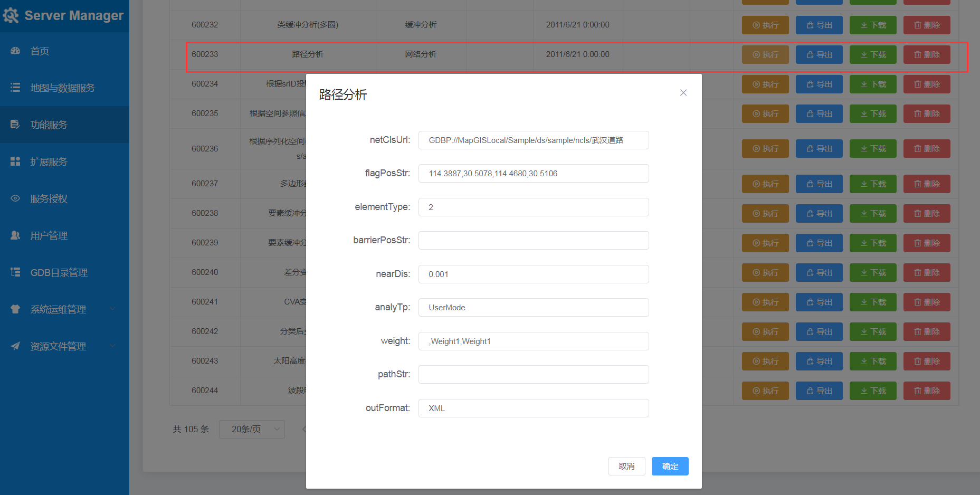Image resolution: width=980 pixels, height=495 pixels.
Task: Click 导出 for row 600235
Action: coord(819,114)
